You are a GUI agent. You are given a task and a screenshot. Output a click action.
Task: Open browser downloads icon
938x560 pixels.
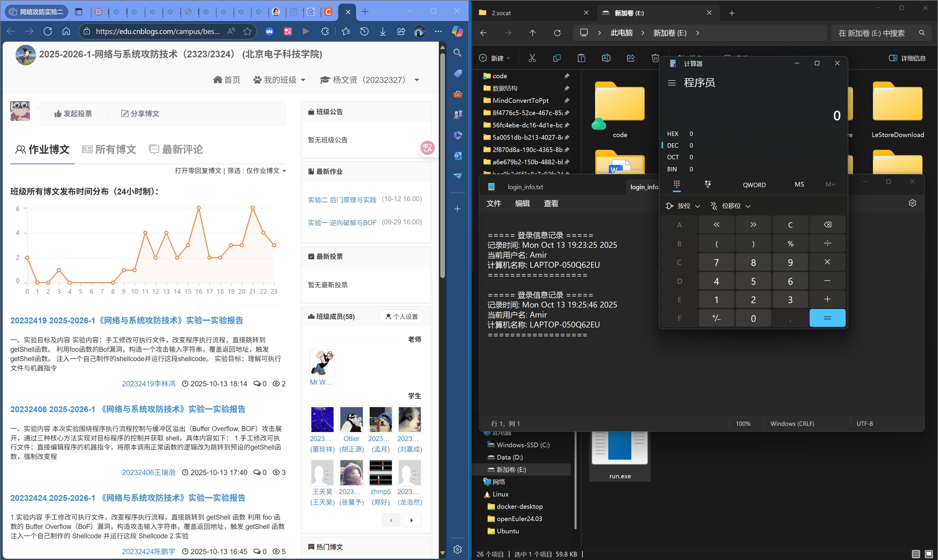coord(383,31)
